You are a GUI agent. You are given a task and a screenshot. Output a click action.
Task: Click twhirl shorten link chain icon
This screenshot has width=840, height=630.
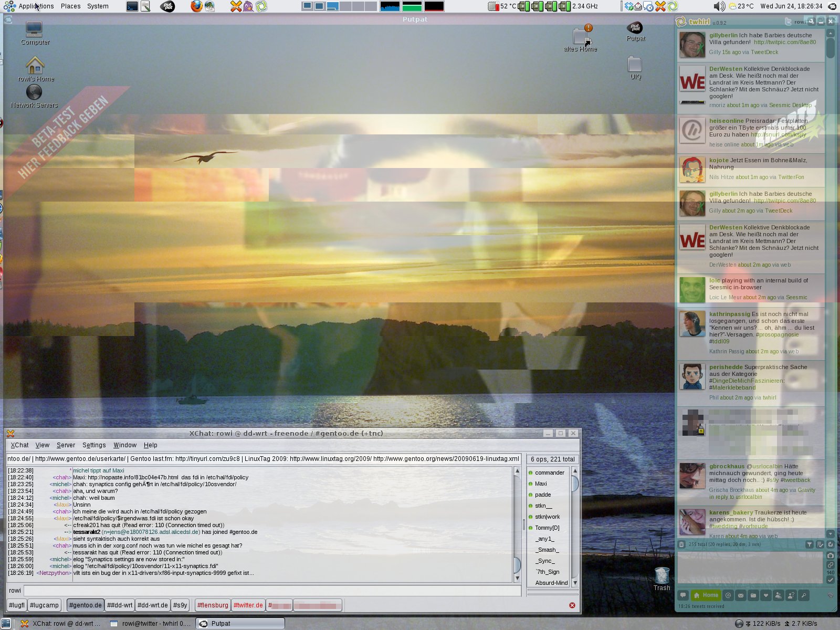pyautogui.click(x=831, y=565)
